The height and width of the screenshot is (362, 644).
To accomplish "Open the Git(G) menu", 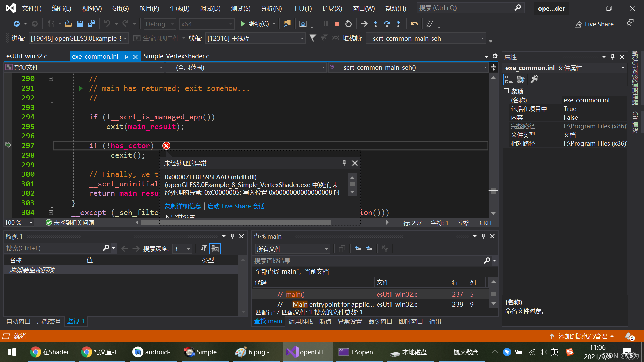I will click(120, 8).
